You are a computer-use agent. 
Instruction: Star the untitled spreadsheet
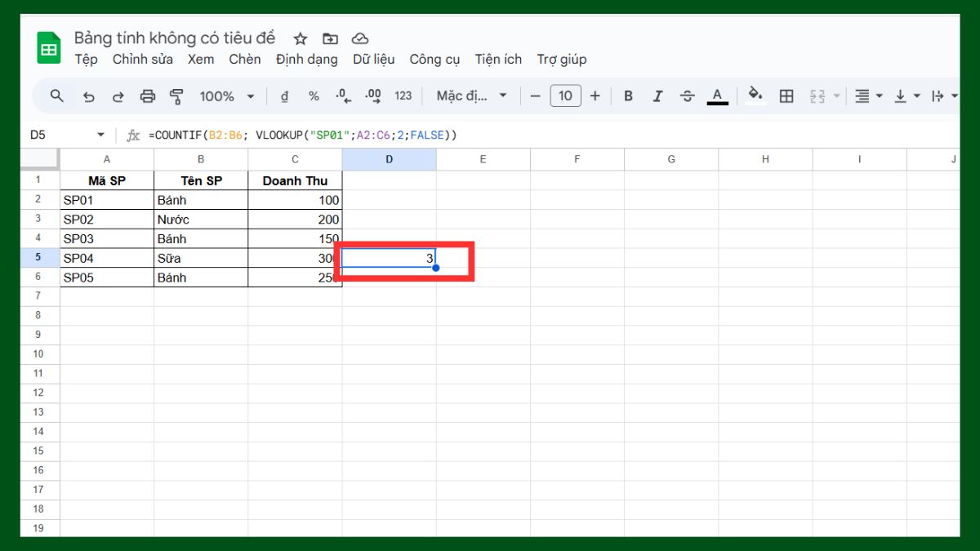(x=301, y=38)
